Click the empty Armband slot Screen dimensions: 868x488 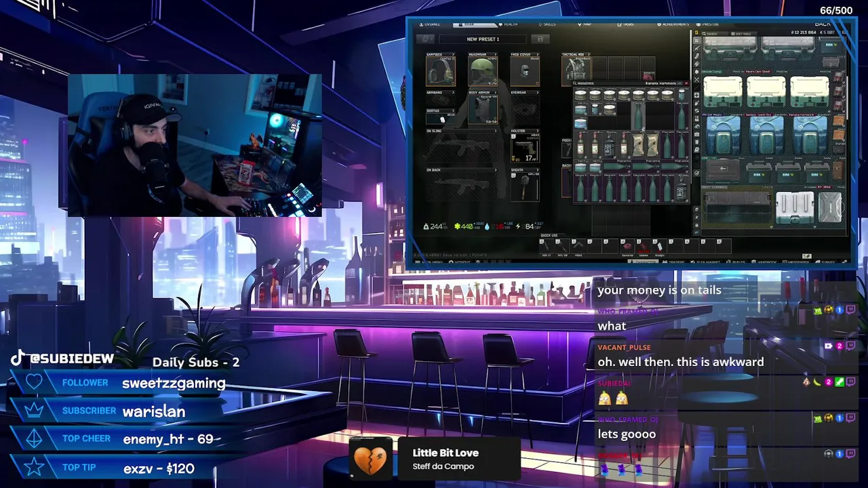[x=441, y=101]
